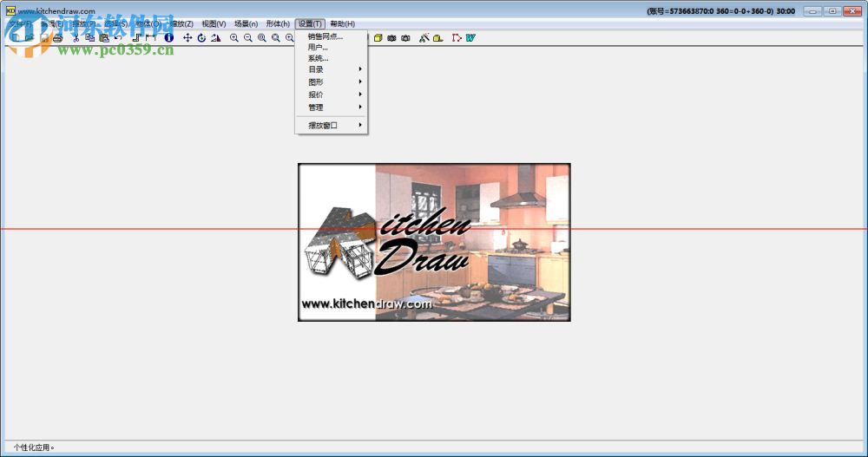Maximize the KitchenDraw window

click(x=832, y=11)
